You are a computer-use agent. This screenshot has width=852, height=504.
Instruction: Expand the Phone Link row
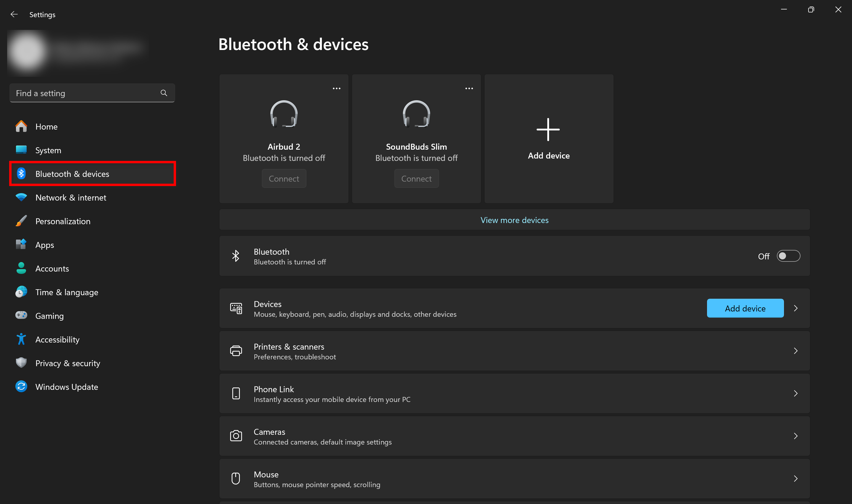[795, 393]
